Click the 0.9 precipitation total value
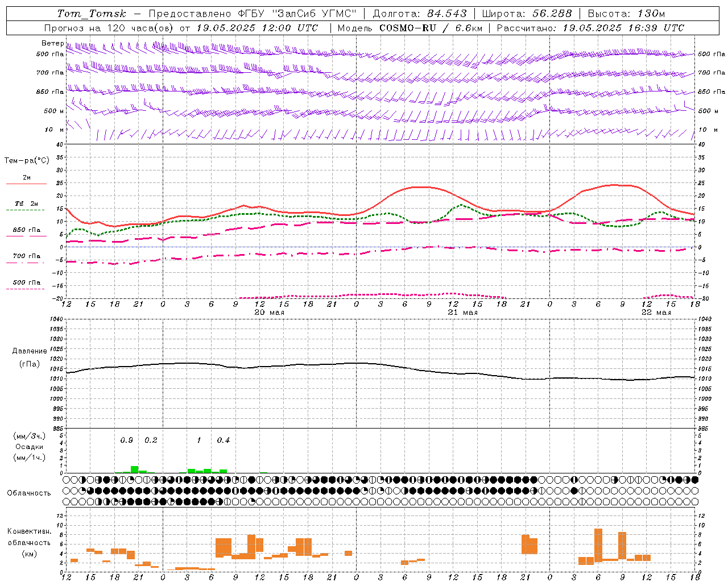 (x=126, y=440)
